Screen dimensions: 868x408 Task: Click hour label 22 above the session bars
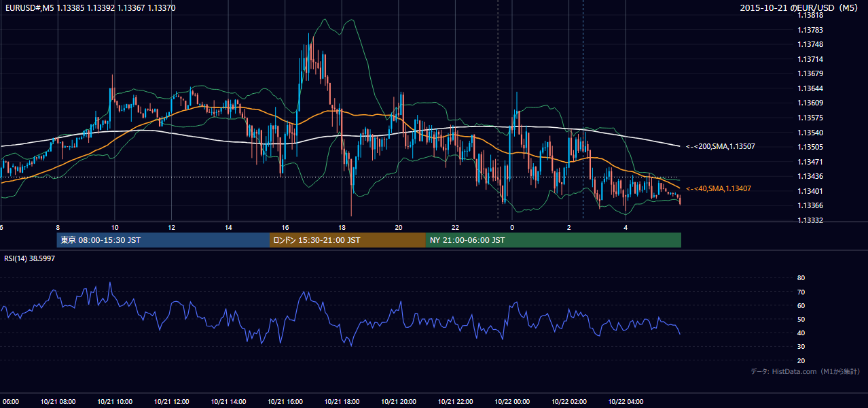click(455, 227)
